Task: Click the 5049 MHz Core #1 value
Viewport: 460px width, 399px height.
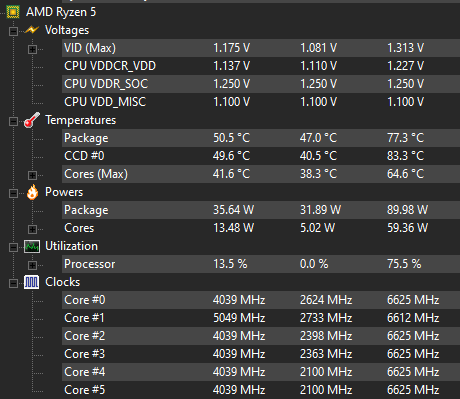Action: pyautogui.click(x=239, y=318)
